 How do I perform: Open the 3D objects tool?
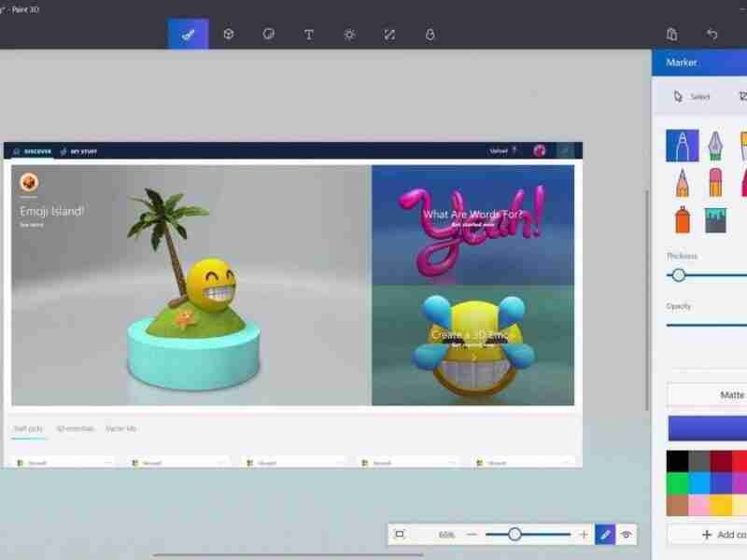click(x=228, y=35)
